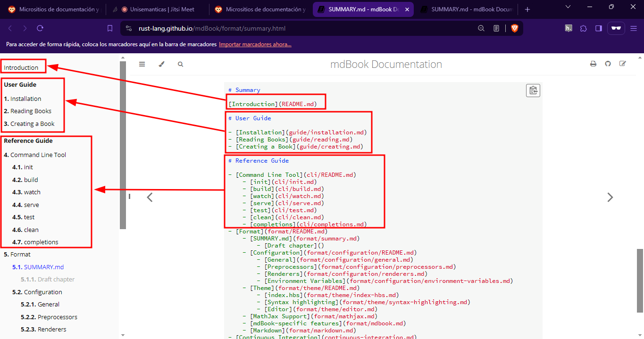The width and height of the screenshot is (644, 339).
Task: Open '5. Format' in the sidebar
Action: [x=17, y=255]
